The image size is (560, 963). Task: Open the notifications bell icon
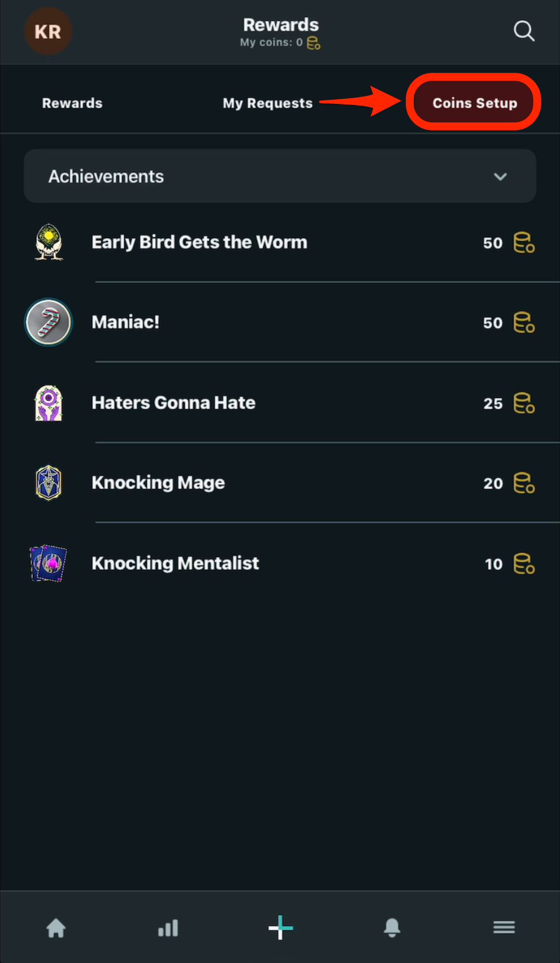pyautogui.click(x=392, y=927)
